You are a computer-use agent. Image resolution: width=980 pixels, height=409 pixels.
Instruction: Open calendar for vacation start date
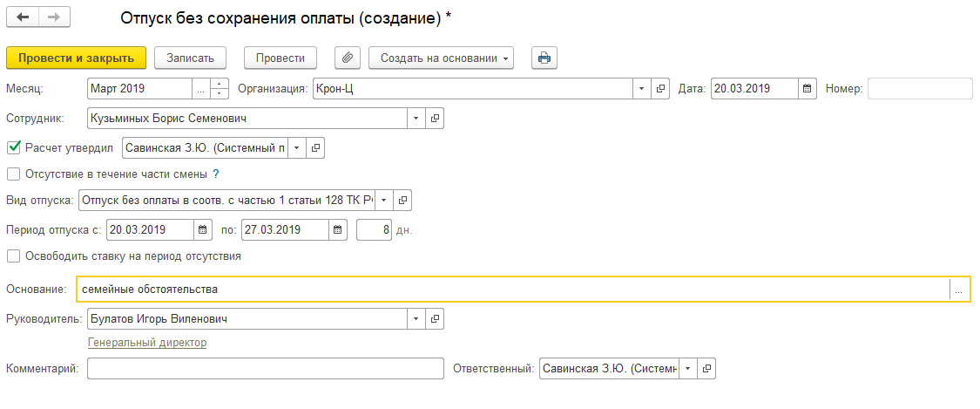point(203,230)
